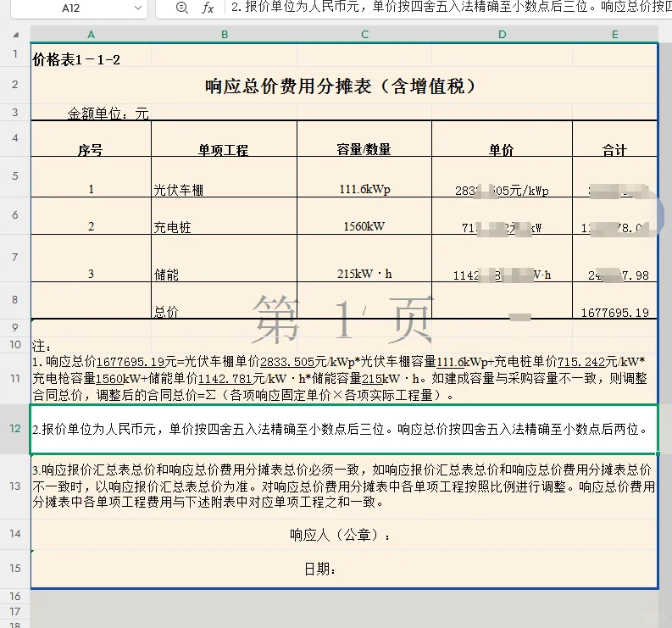
Task: Click the total value 1677695.19
Action: click(614, 300)
